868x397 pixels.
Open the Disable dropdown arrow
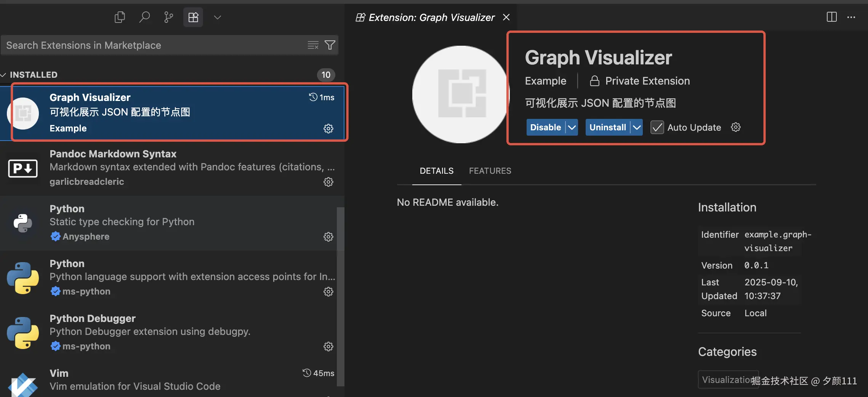click(572, 127)
